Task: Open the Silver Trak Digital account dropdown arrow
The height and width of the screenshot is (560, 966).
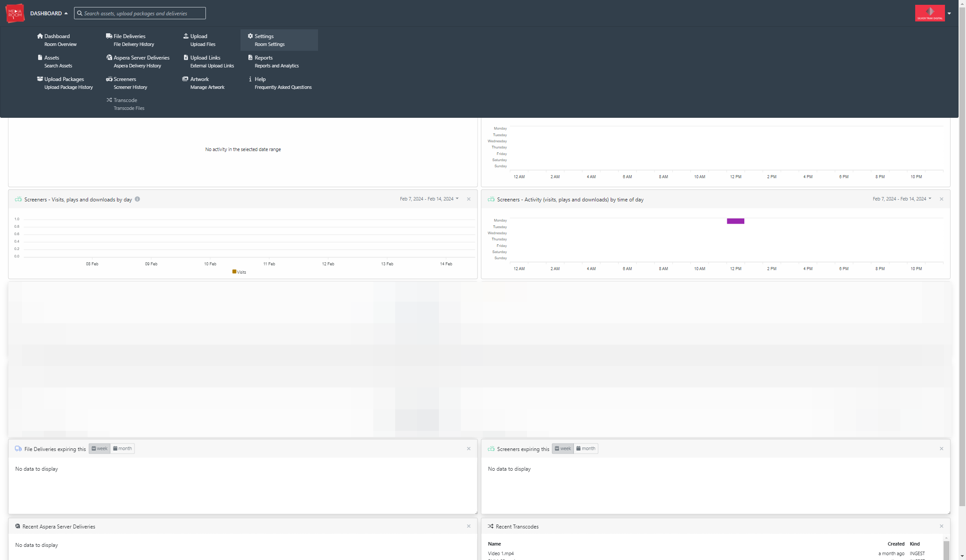Action: point(949,13)
